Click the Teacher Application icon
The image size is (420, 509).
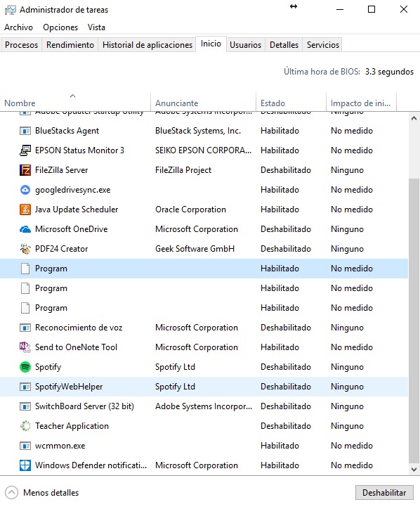pos(25,426)
